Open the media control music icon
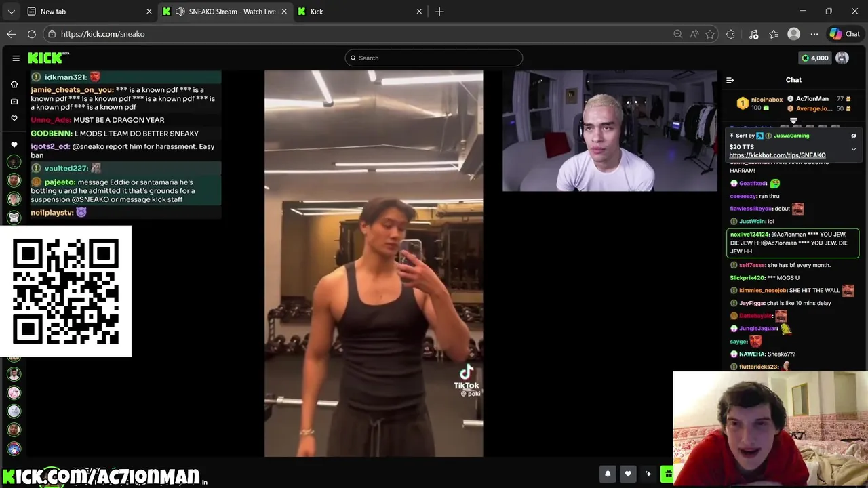 tap(753, 34)
